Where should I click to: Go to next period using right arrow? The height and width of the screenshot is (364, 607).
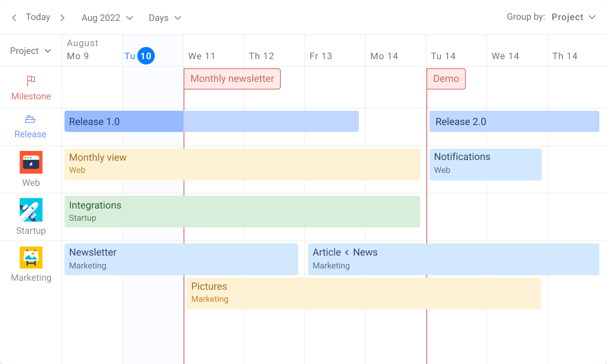pyautogui.click(x=63, y=18)
